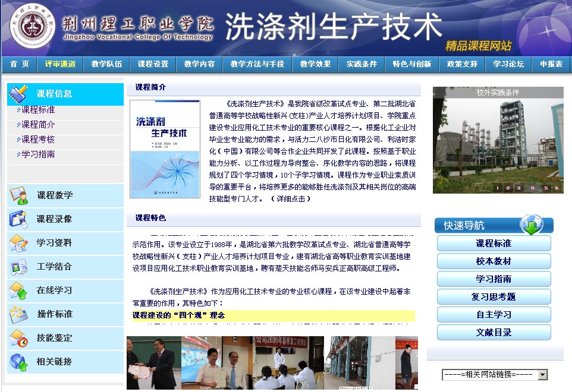Image resolution: width=572 pixels, height=392 pixels.
Task: Click the 快速导航 download arrow icon
Action: click(x=531, y=225)
